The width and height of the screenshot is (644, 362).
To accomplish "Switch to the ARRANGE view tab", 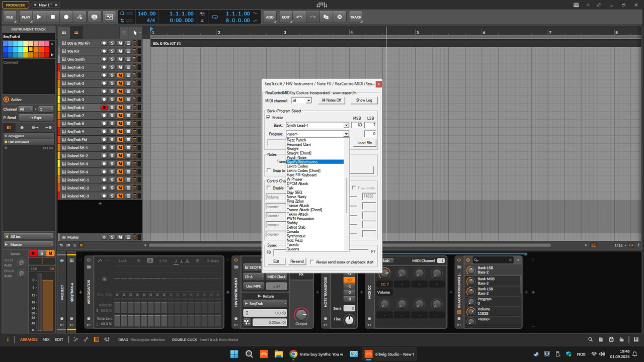I will (29, 339).
